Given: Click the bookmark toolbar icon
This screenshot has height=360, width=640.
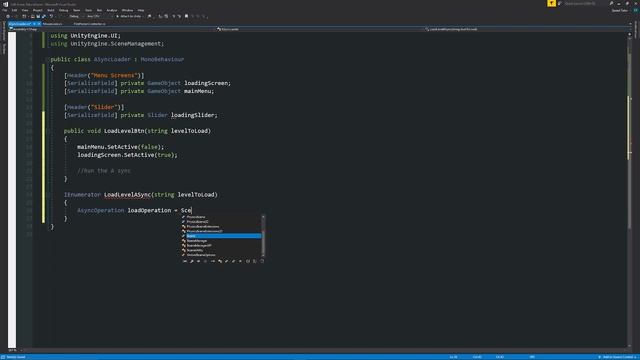Looking at the screenshot, I should point(187,16).
